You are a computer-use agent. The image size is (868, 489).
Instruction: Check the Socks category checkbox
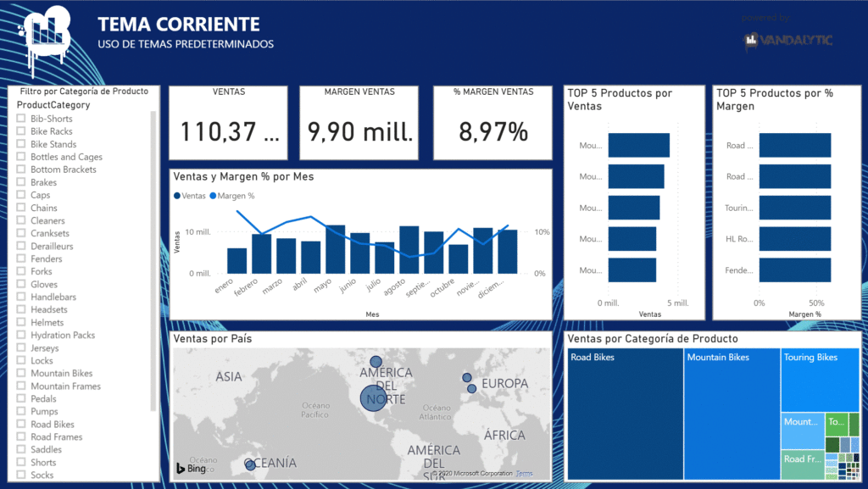pyautogui.click(x=21, y=475)
